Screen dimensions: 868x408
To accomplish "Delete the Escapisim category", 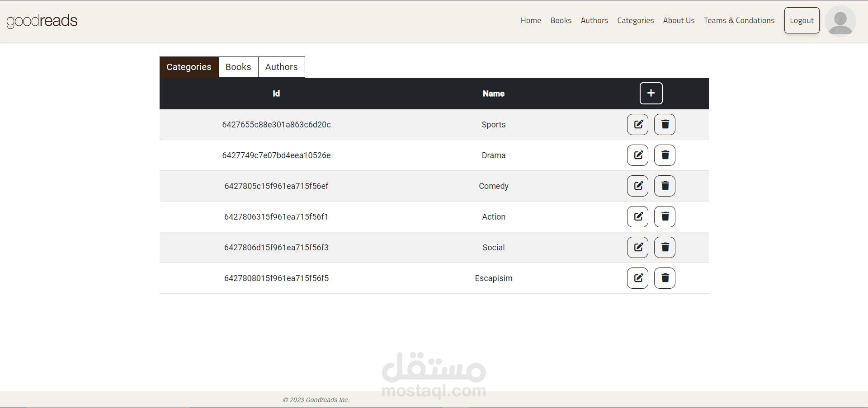I will click(665, 278).
